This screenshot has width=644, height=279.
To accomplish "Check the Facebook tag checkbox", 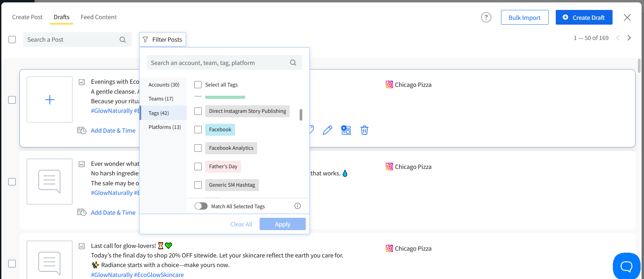I will (x=198, y=130).
